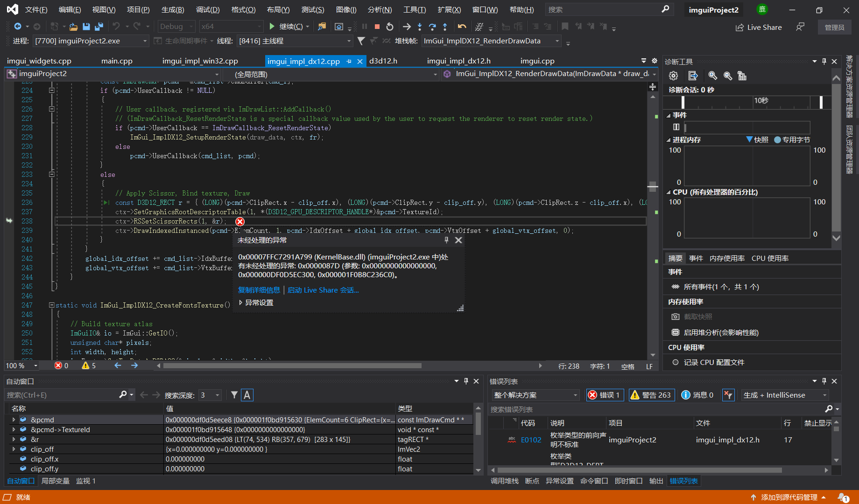Click the search box in title bar
The image size is (859, 504).
607,9
